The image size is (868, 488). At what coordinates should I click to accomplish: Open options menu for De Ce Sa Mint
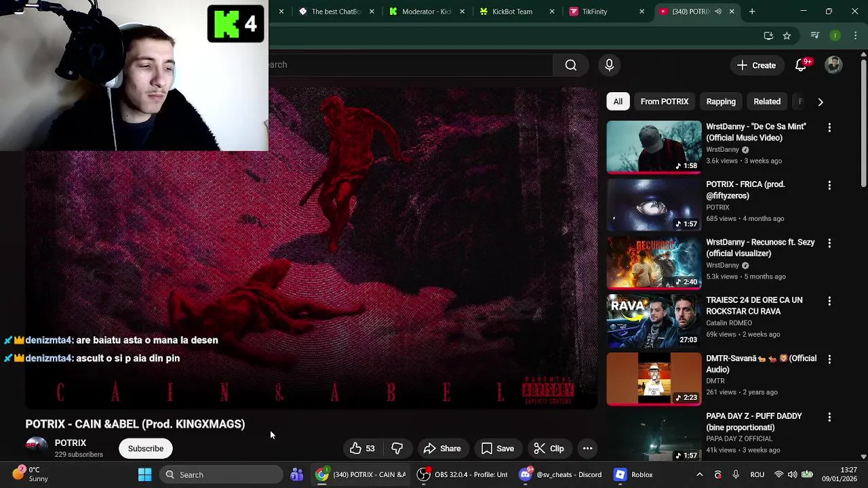[x=829, y=127]
